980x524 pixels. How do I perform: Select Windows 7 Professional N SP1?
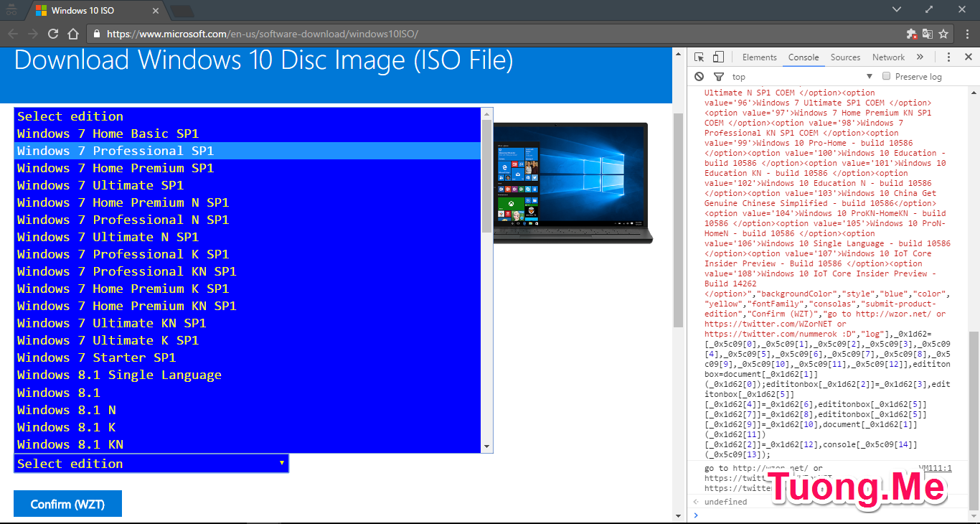(x=248, y=220)
